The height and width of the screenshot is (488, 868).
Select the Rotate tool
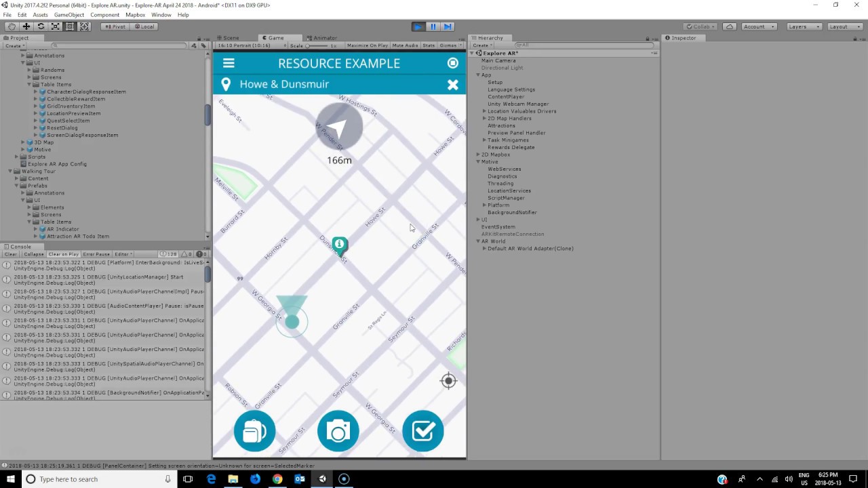(41, 26)
